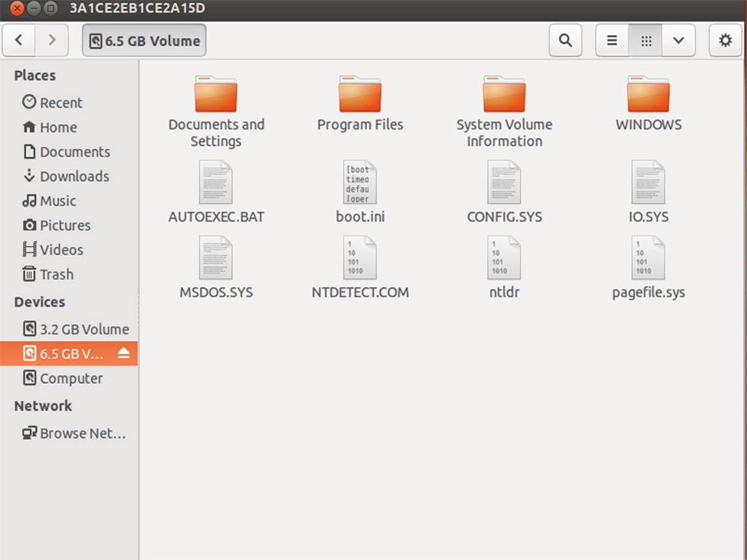
Task: Click the 6.5 GB Volume path button
Action: coord(144,40)
